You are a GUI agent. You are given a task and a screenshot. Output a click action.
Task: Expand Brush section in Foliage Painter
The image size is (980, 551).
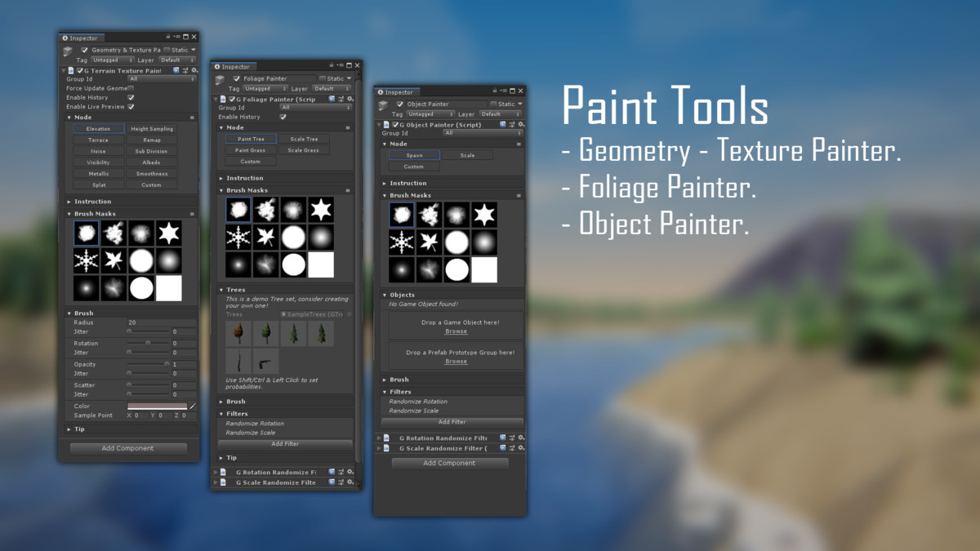[x=284, y=402]
